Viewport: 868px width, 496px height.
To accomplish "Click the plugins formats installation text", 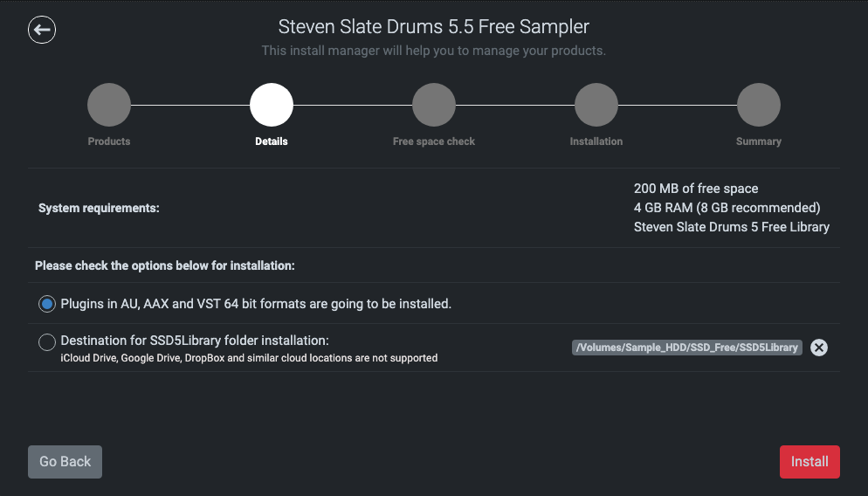I will (x=256, y=304).
